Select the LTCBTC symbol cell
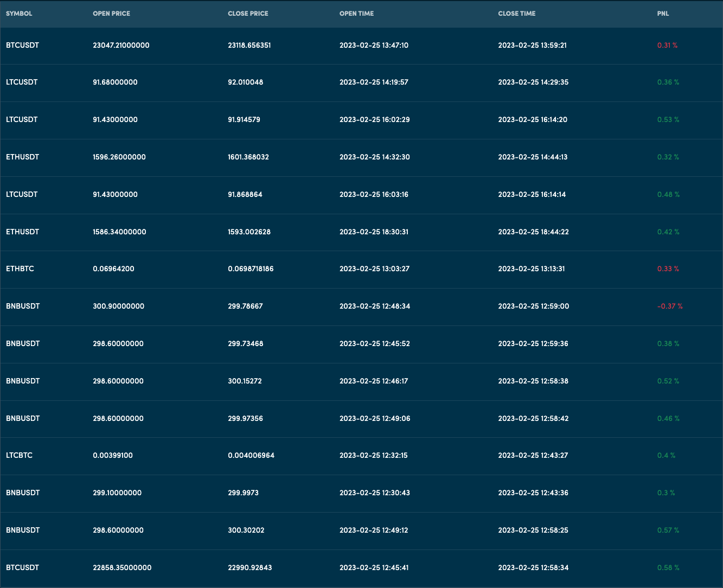Image resolution: width=723 pixels, height=588 pixels. pos(20,455)
